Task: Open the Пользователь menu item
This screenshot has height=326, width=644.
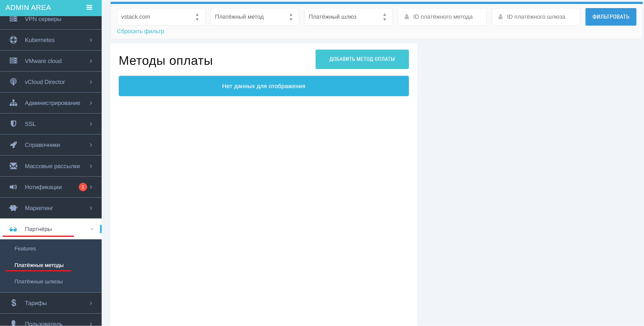Action: (x=51, y=320)
